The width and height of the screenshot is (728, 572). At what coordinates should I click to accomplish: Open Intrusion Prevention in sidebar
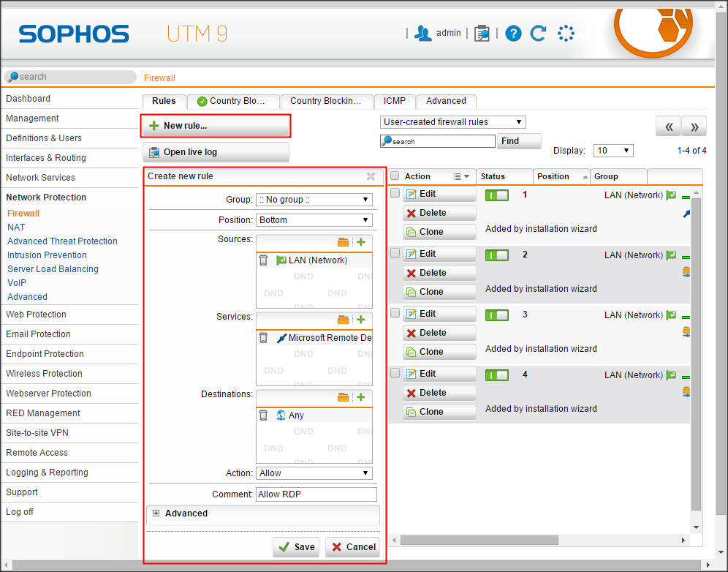(x=47, y=255)
